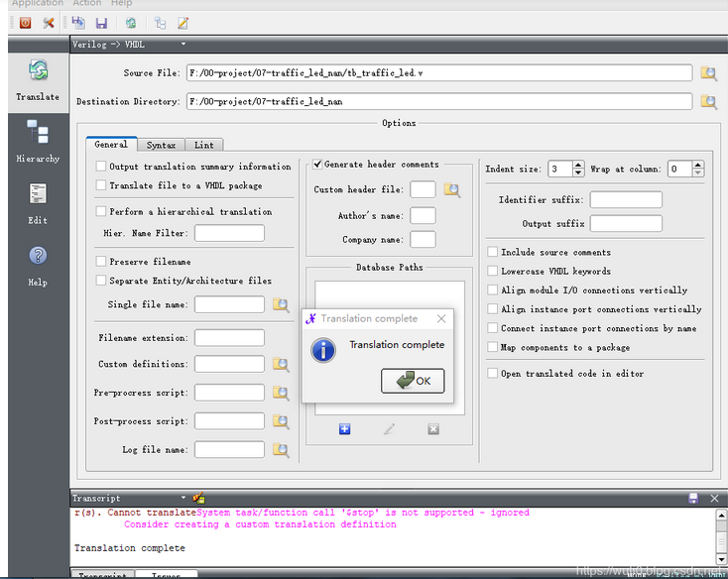Image resolution: width=728 pixels, height=579 pixels.
Task: Open the Hierarchy sidebar panel
Action: [x=38, y=142]
